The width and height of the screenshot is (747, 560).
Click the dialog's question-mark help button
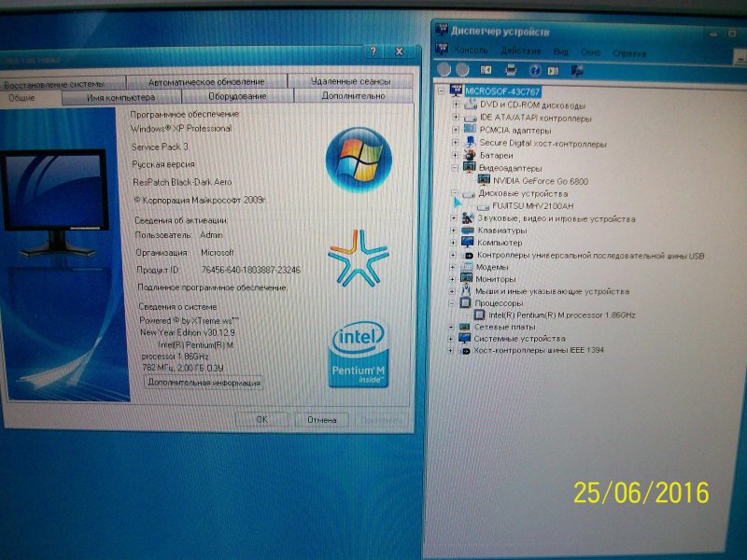click(373, 52)
